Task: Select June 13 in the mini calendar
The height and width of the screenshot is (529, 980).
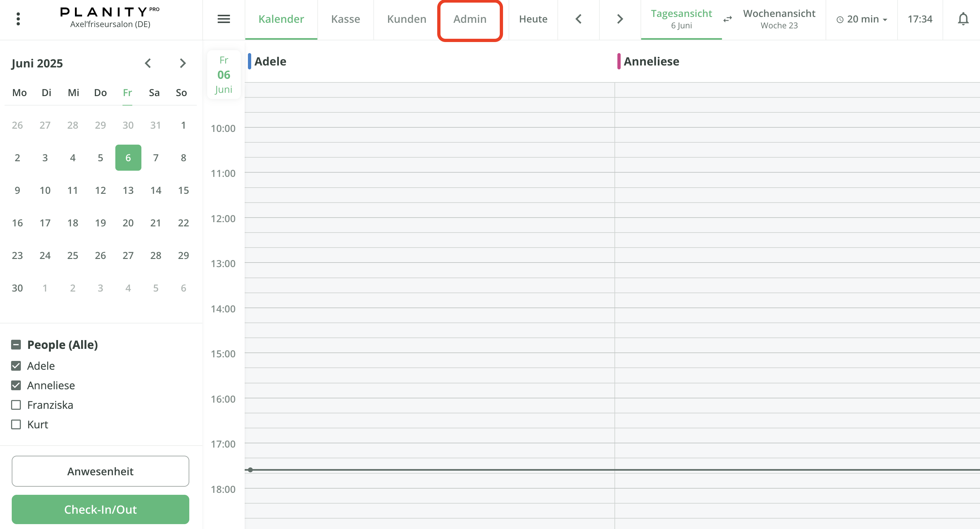Action: click(128, 190)
